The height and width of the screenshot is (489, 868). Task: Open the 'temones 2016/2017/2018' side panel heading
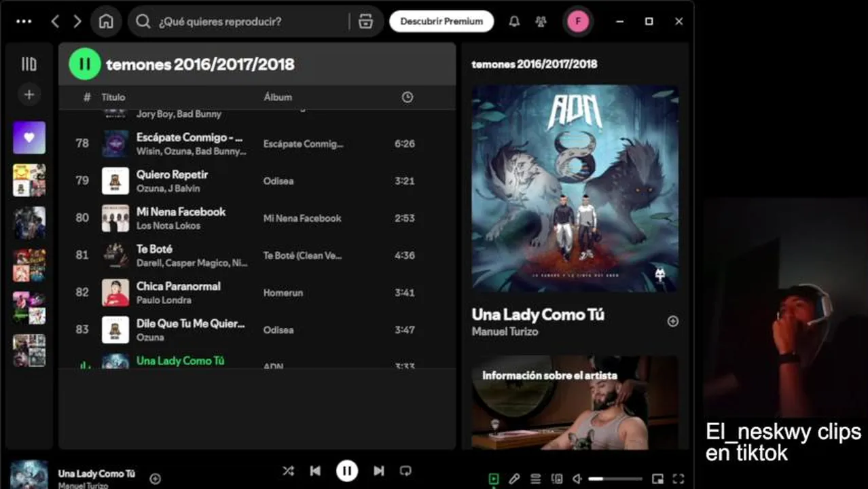[x=534, y=64]
